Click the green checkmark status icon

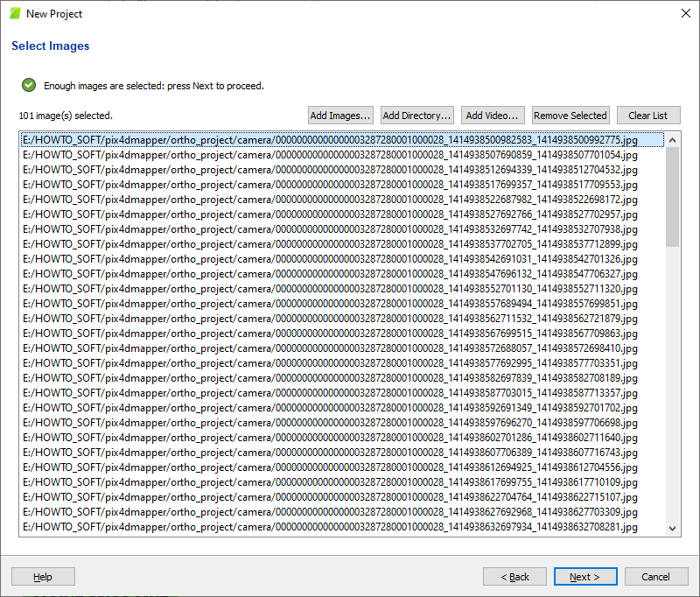[x=29, y=86]
